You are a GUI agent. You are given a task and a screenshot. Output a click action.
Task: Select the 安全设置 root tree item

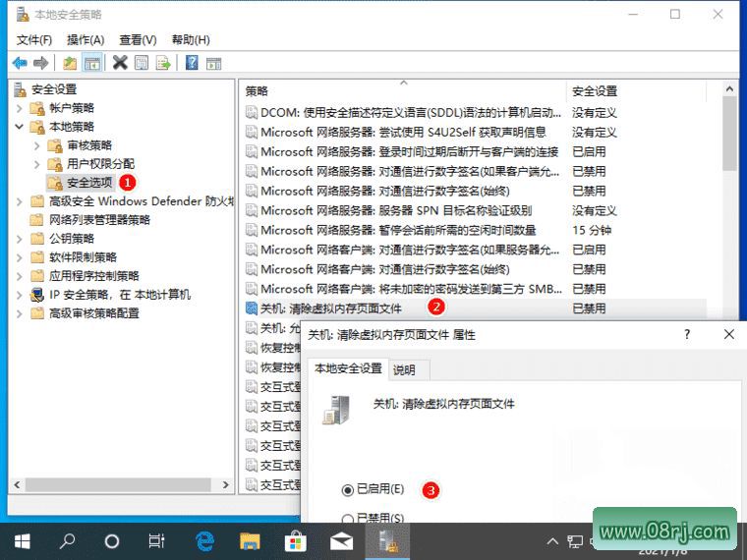[54, 89]
